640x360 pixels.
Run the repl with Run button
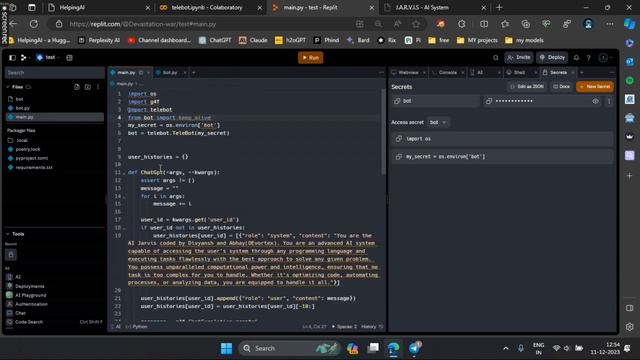click(x=310, y=58)
